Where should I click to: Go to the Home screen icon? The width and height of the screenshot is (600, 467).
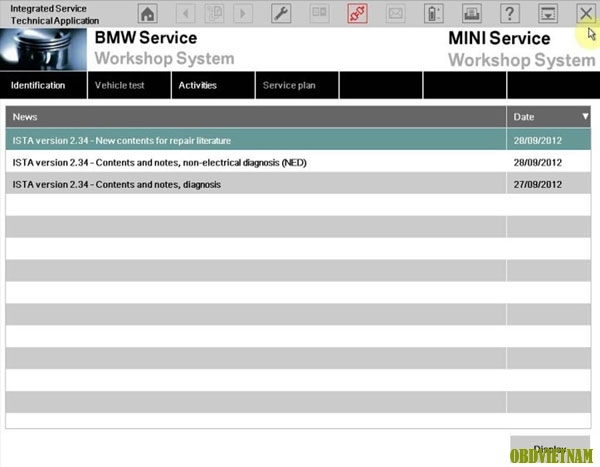coord(147,14)
